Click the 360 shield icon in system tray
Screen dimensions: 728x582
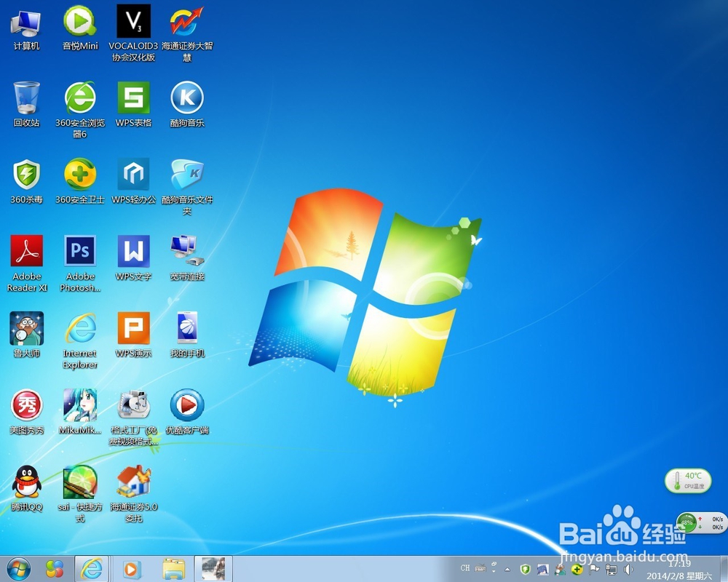tap(525, 570)
